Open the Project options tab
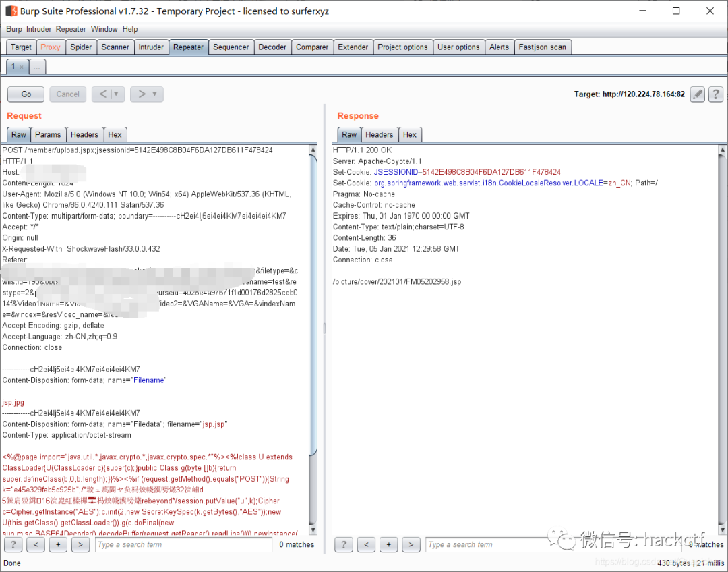The height and width of the screenshot is (572, 728). coord(402,47)
